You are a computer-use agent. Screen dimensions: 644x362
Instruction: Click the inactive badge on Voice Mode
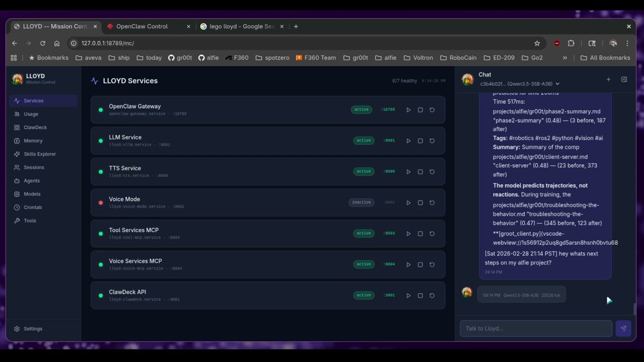[x=361, y=203]
